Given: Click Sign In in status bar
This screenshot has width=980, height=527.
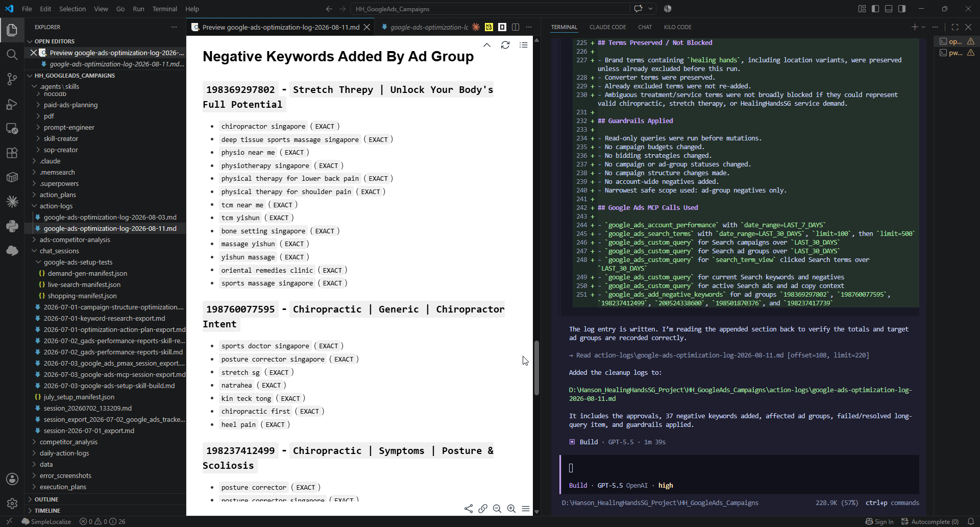Looking at the screenshot, I should coord(879,521).
